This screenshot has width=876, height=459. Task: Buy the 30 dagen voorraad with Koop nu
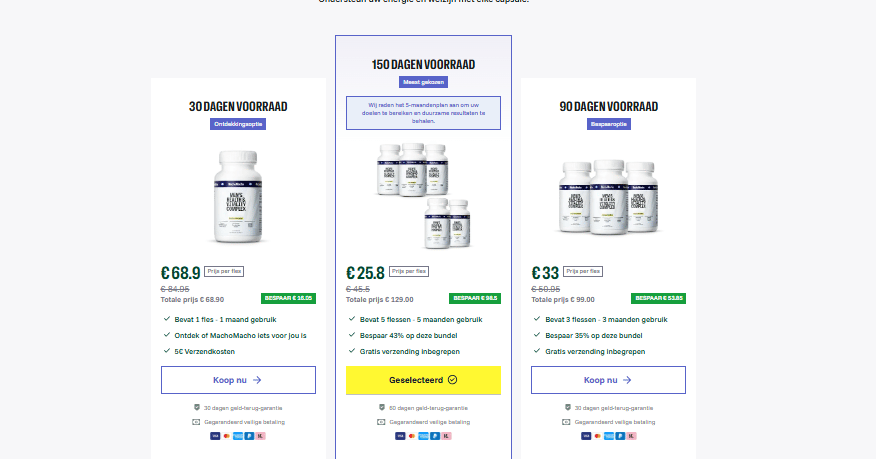[239, 380]
